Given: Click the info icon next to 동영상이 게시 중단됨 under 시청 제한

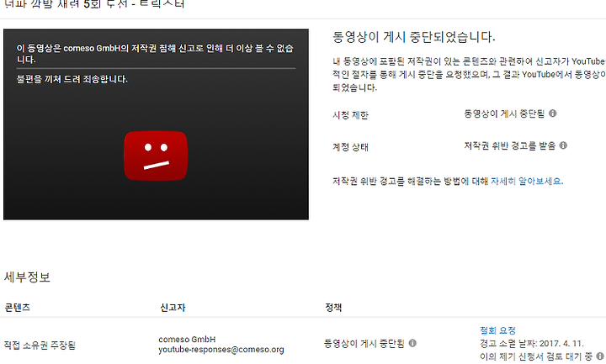Looking at the screenshot, I should pos(553,113).
